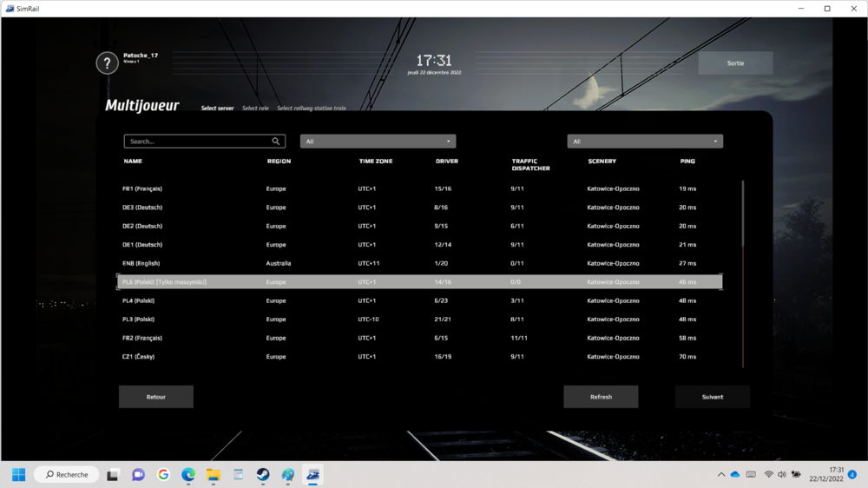Click the 21/21 driver count cell

[443, 319]
